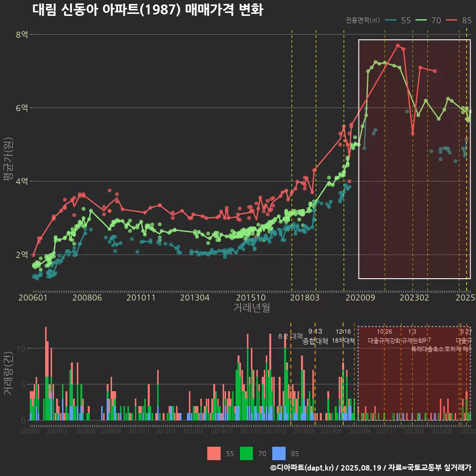Click the '4억' y-axis label
Screen dimensions: 476x476
point(22,181)
